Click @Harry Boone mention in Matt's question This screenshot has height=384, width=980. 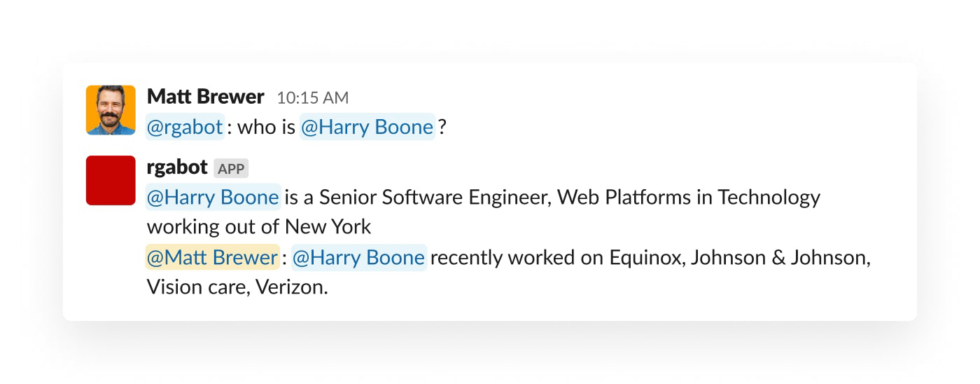click(x=367, y=127)
